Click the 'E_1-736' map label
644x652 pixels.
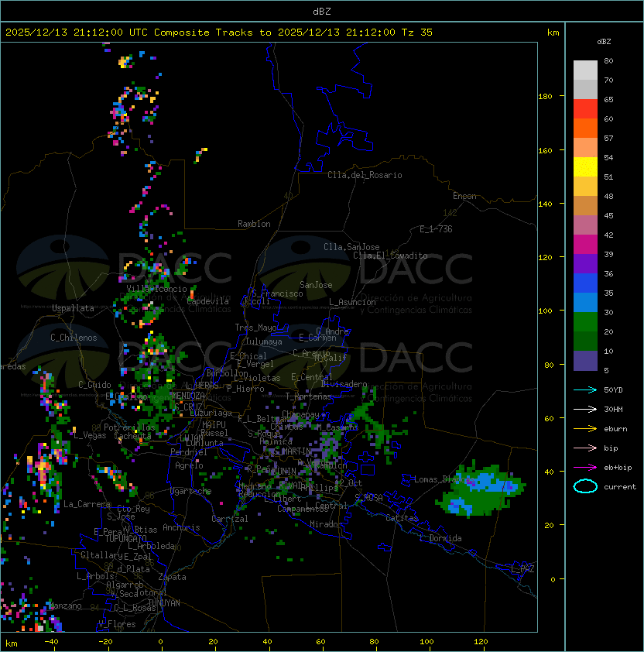click(436, 229)
